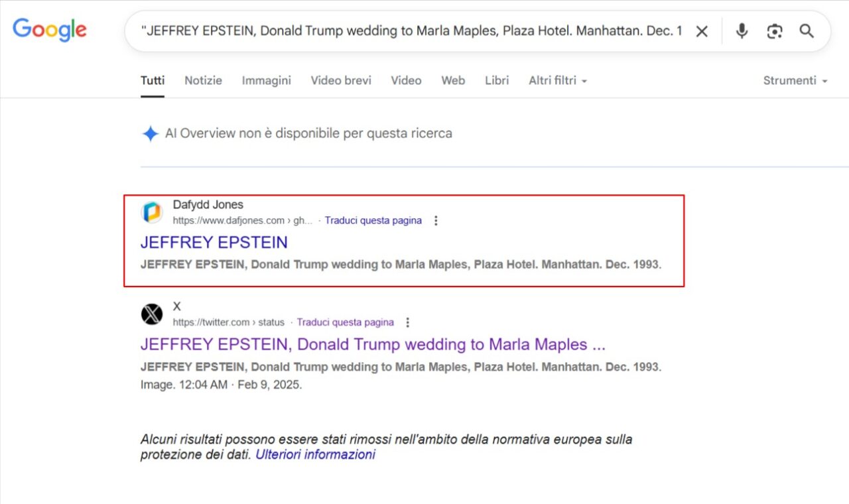This screenshot has height=504, width=849.
Task: Open the JEFFREY EPSTEIN result title
Action: [214, 242]
